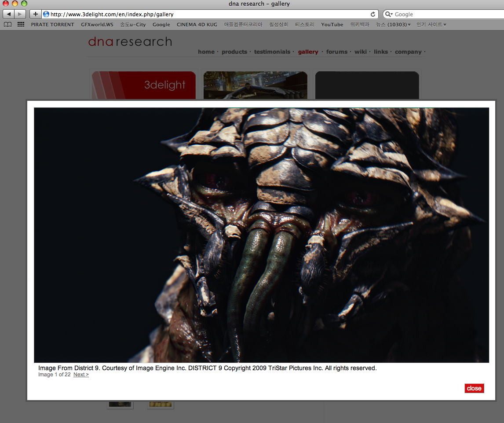
Task: Expand the 인기 사이트 bookmark folder
Action: pos(431,25)
